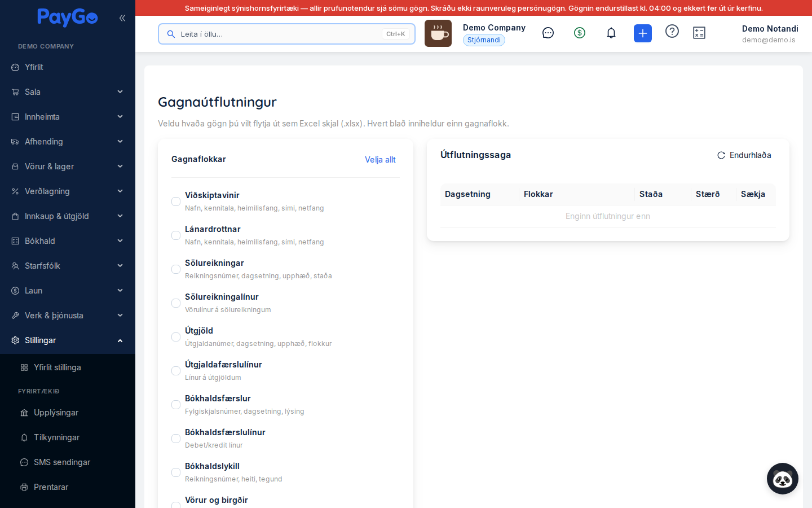
Task: Check the Bókhaldsfærslur checkbox
Action: pos(176,405)
